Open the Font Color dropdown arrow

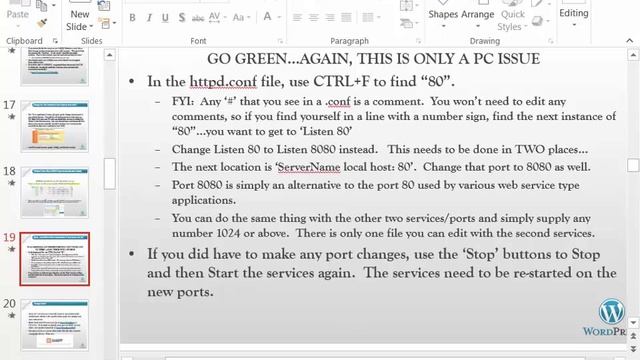(280, 18)
